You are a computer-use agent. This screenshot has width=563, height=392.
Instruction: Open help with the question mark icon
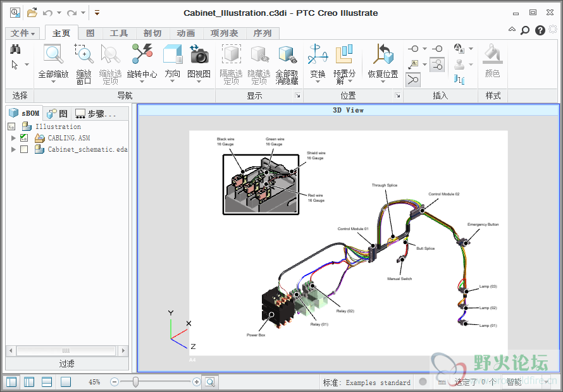click(x=540, y=30)
